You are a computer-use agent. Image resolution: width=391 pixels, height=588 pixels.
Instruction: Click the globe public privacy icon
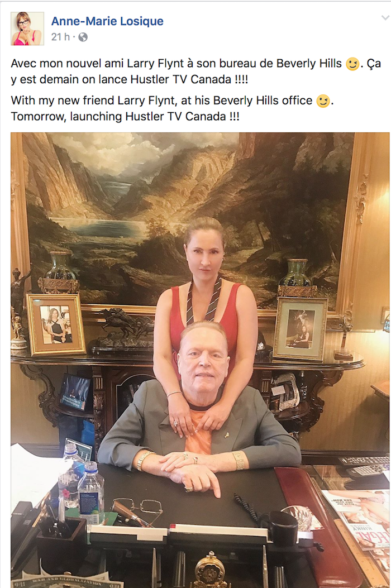83,37
